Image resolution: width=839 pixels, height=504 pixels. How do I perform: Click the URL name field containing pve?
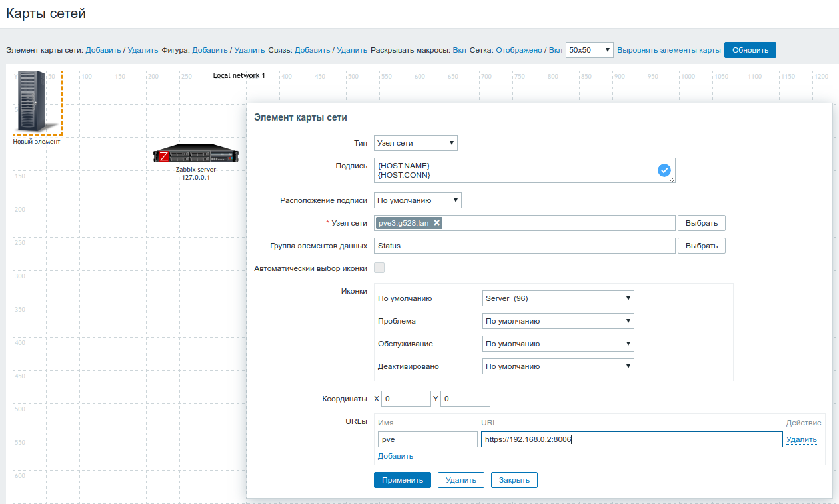point(427,439)
